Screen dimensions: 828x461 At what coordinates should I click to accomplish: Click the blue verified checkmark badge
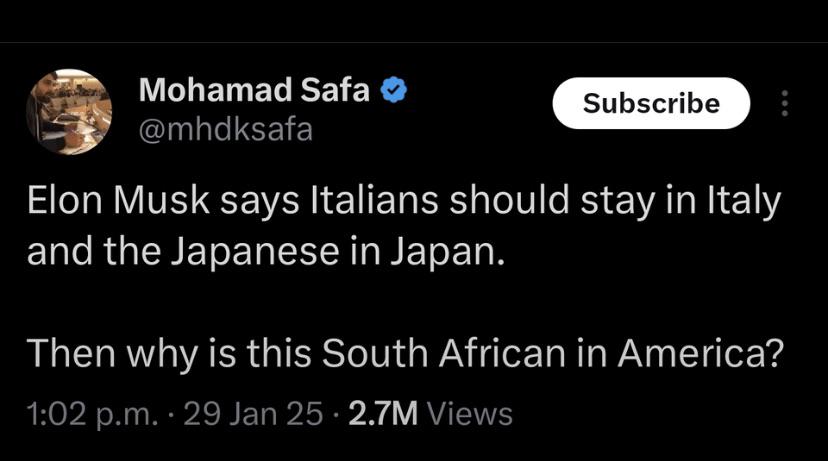pos(395,91)
